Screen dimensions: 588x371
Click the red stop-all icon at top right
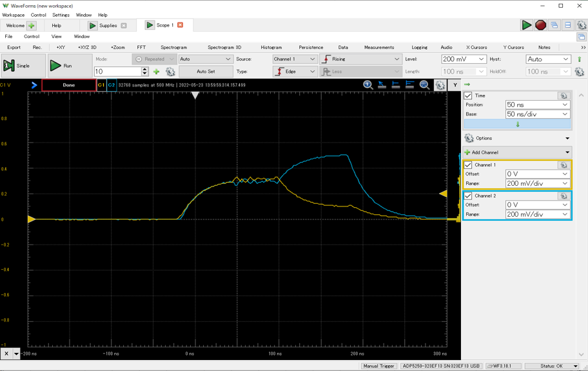coord(540,25)
